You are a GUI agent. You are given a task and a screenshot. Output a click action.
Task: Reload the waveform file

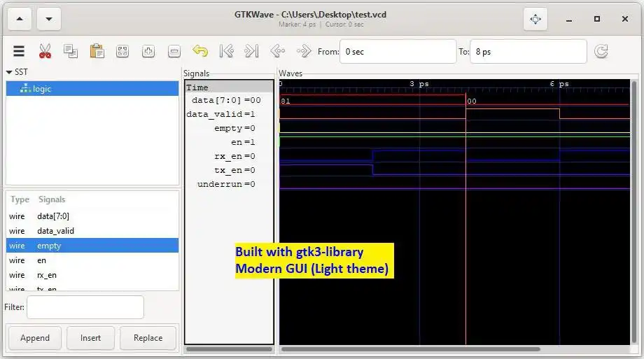601,51
